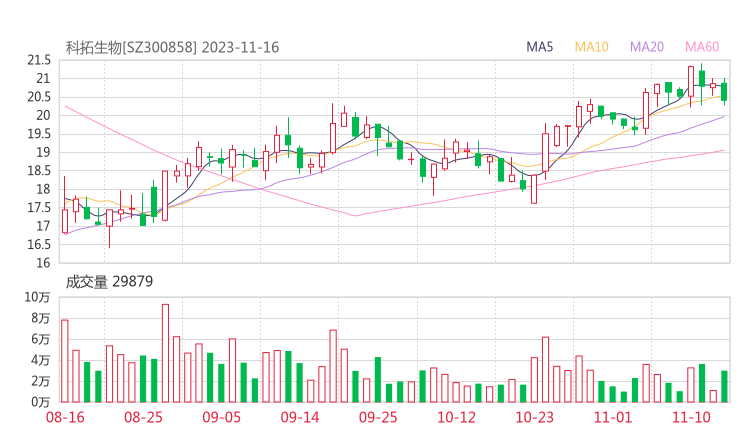Click the tallest volume bar near 08-28
Screen dimensions: 740x440
pyautogui.click(x=165, y=353)
